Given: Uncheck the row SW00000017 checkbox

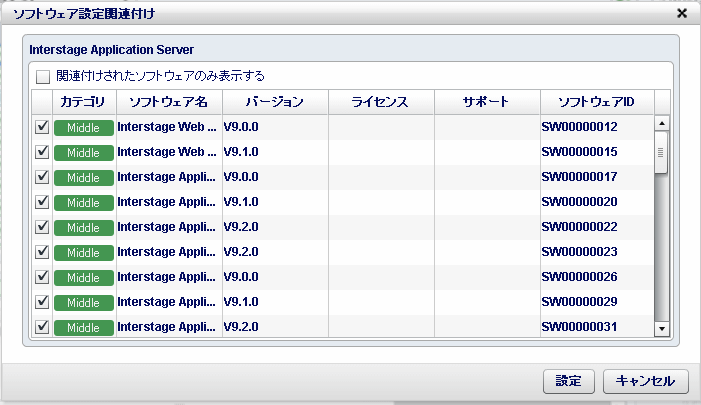Looking at the screenshot, I should point(42,177).
